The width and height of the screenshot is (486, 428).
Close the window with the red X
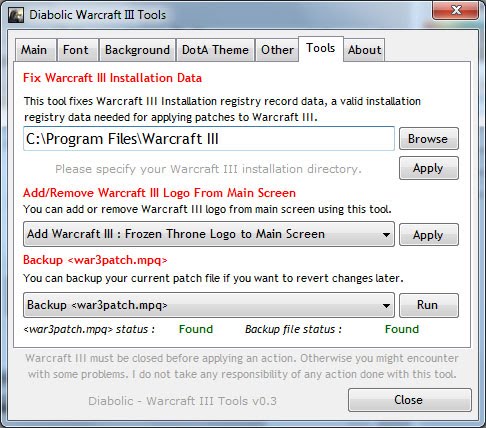(456, 10)
